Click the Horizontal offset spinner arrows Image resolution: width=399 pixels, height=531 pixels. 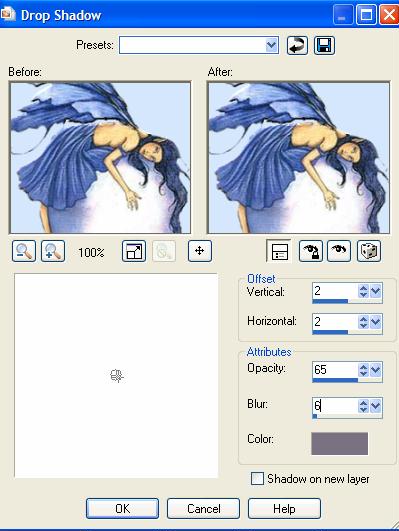(363, 321)
